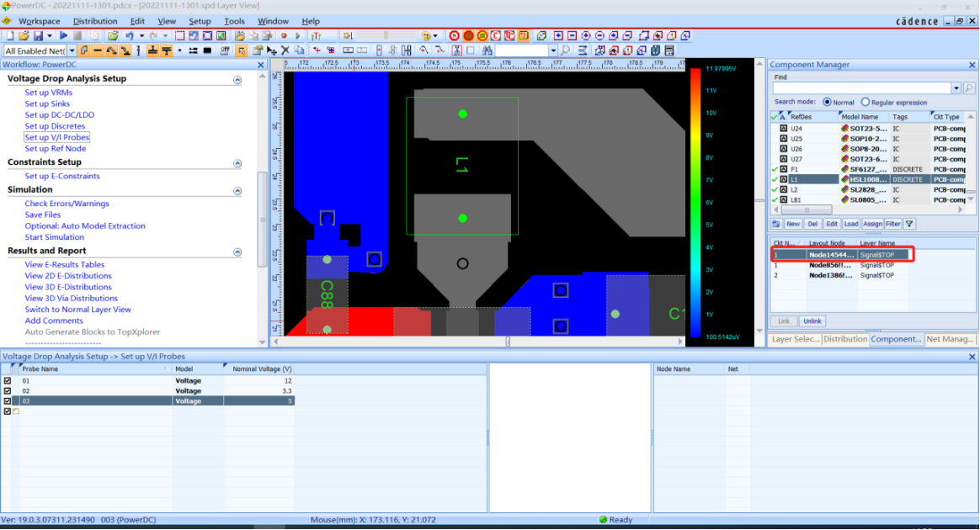Click the X delete tool icon
Viewport: 980px width, 530px height.
click(x=285, y=50)
